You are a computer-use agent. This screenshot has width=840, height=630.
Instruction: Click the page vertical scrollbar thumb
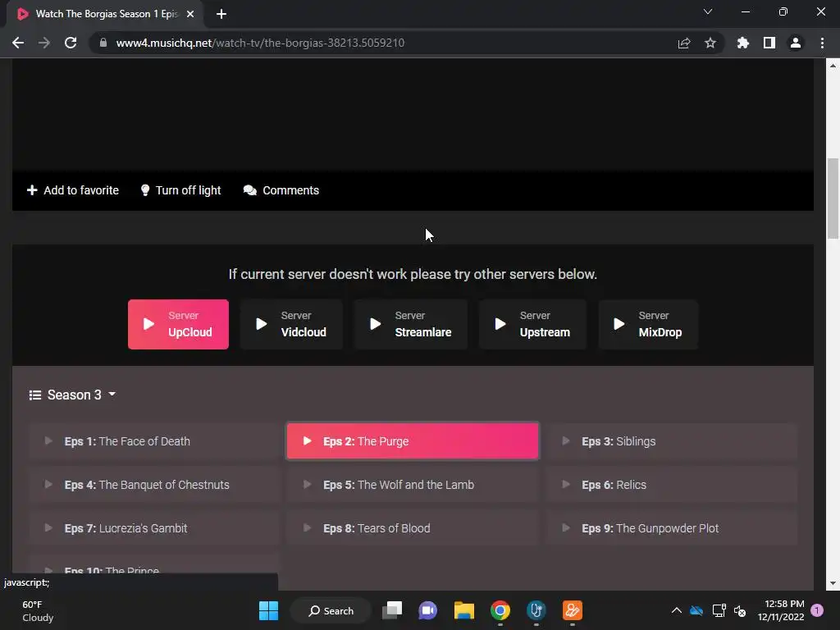pyautogui.click(x=833, y=199)
